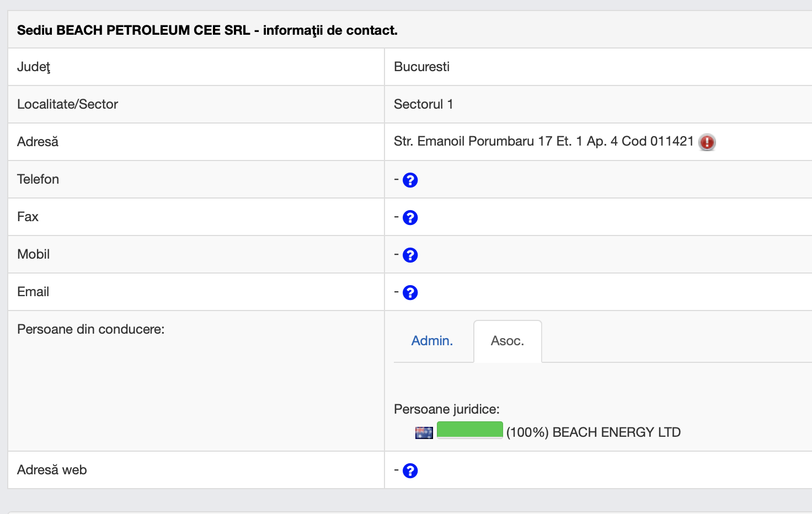Click the question mark icon next to Fax
The width and height of the screenshot is (812, 514).
pos(410,218)
